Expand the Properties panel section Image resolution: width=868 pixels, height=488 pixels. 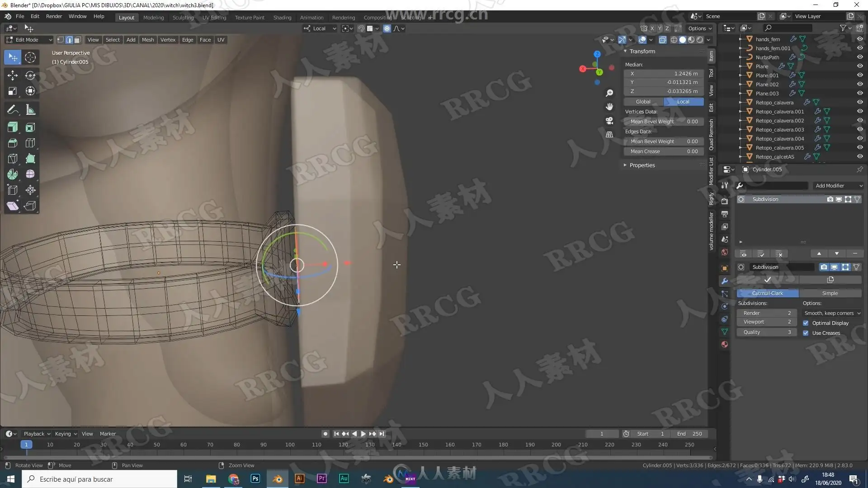(642, 165)
